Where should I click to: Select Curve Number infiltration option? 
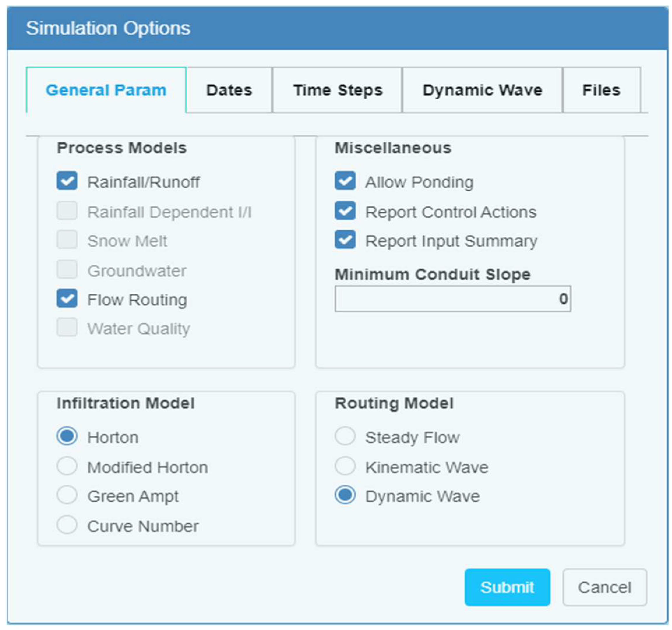click(x=67, y=525)
